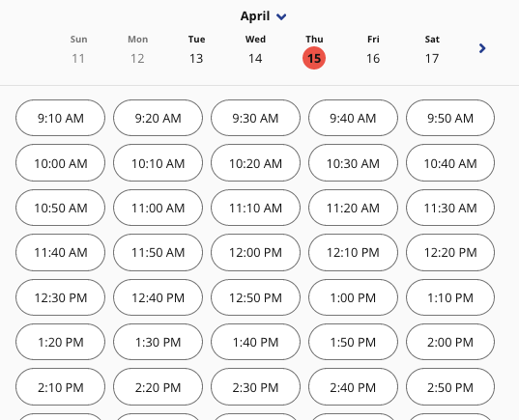Choose the 2:00 PM slot
Viewport: 519px width, 420px height.
tap(450, 342)
